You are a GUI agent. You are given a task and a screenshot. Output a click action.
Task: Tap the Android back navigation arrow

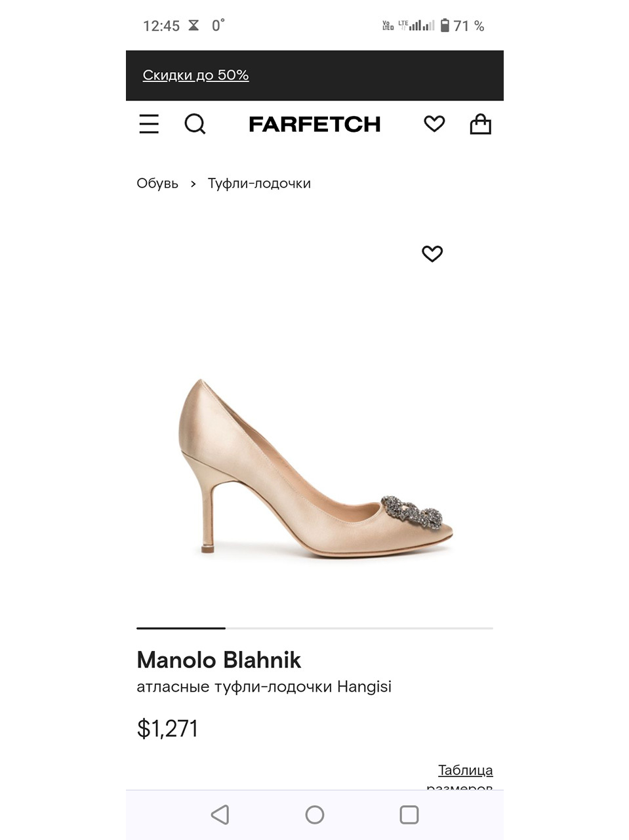coord(220,814)
